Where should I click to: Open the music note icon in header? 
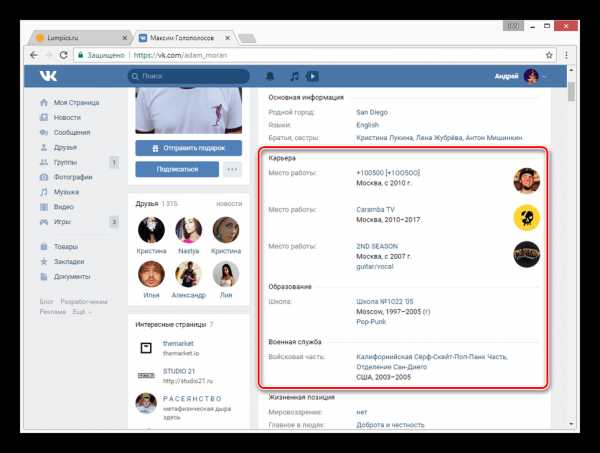[x=294, y=76]
